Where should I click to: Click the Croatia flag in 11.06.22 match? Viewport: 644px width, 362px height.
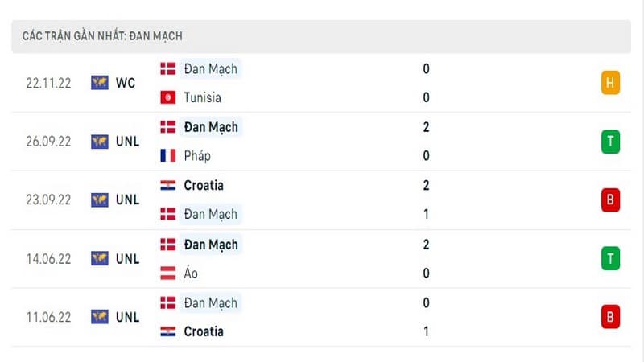pyautogui.click(x=168, y=331)
